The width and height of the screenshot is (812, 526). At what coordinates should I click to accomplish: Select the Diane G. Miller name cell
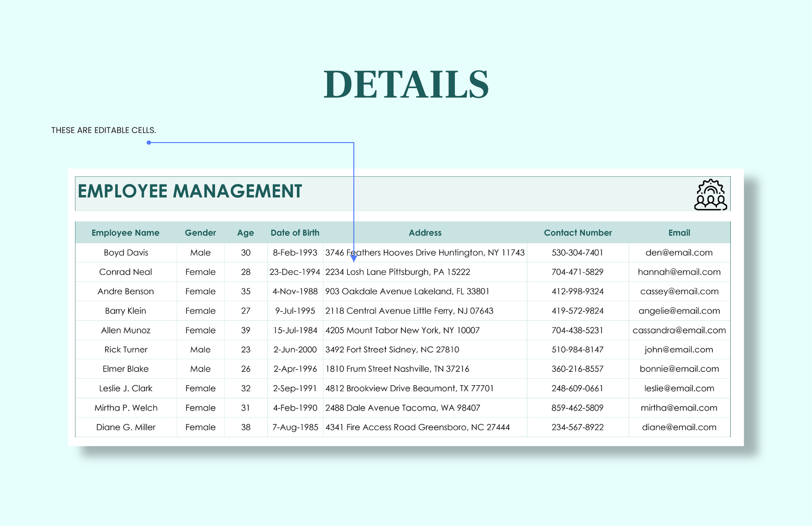coord(126,427)
